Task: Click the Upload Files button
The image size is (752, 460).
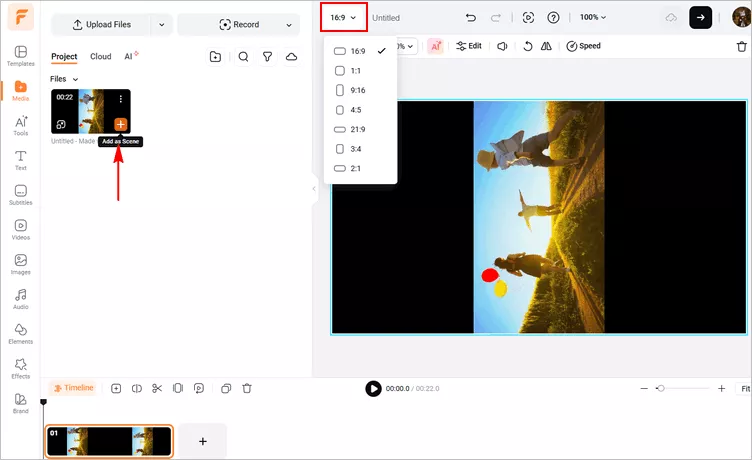Action: tap(102, 25)
